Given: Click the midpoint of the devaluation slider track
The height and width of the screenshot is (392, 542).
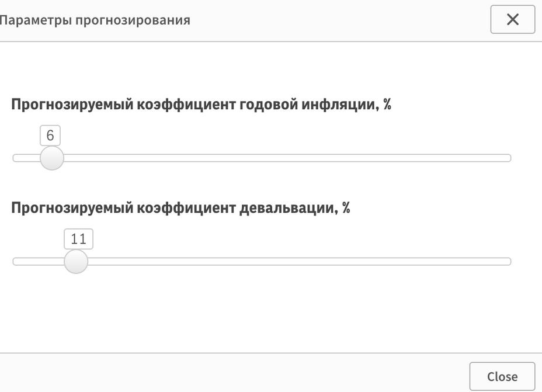Looking at the screenshot, I should (x=262, y=261).
